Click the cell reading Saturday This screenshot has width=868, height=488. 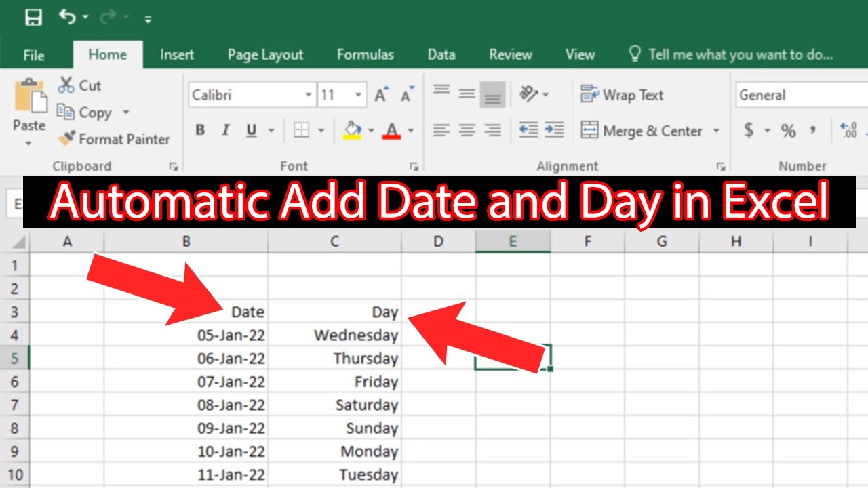click(x=334, y=405)
